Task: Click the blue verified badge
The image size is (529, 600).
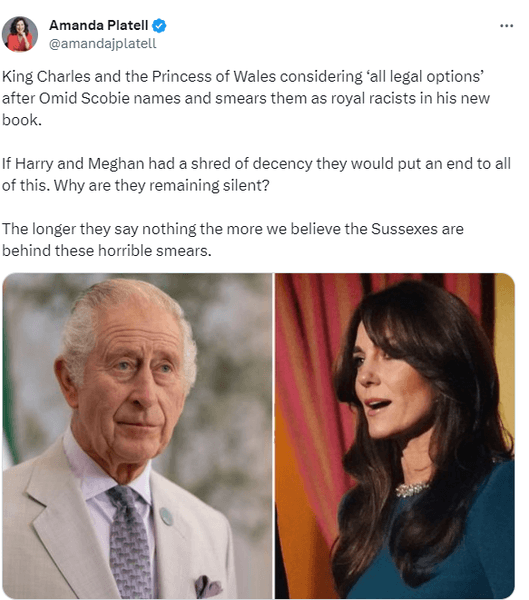Action: (159, 26)
